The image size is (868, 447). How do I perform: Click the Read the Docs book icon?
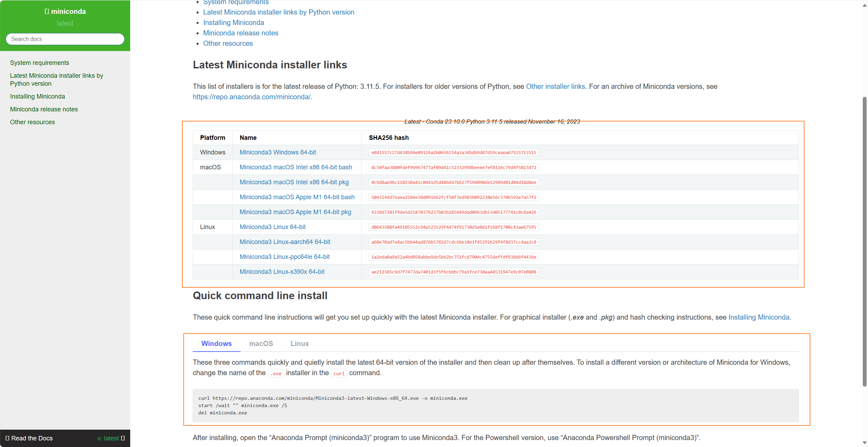pos(7,438)
